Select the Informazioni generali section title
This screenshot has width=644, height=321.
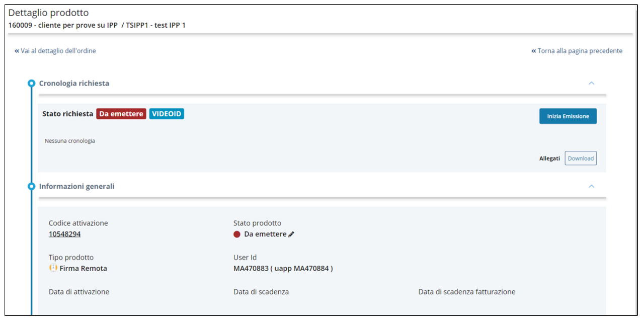[x=76, y=187]
